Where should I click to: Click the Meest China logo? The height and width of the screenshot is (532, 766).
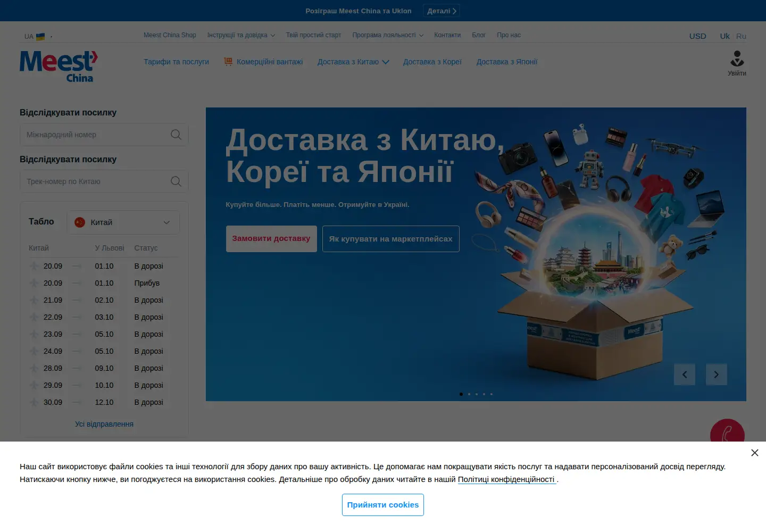[x=59, y=66]
